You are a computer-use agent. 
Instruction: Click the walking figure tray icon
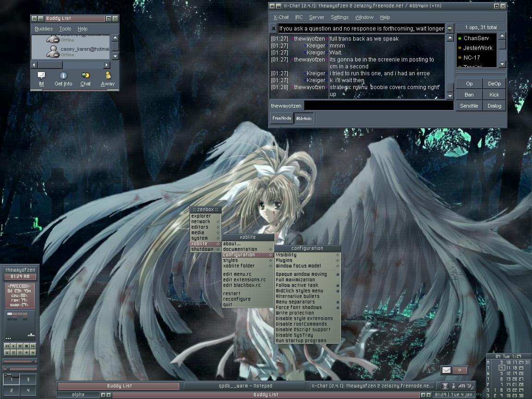(453, 386)
